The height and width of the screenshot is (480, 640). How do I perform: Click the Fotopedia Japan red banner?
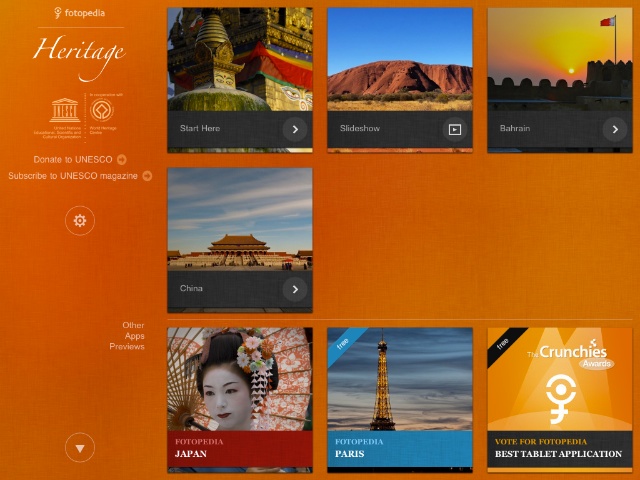coord(240,449)
